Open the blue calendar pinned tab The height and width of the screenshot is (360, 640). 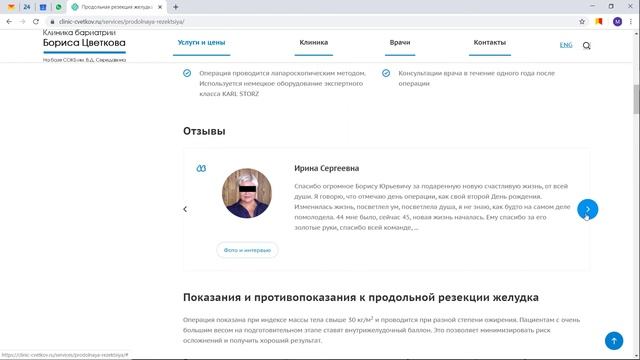(43, 7)
